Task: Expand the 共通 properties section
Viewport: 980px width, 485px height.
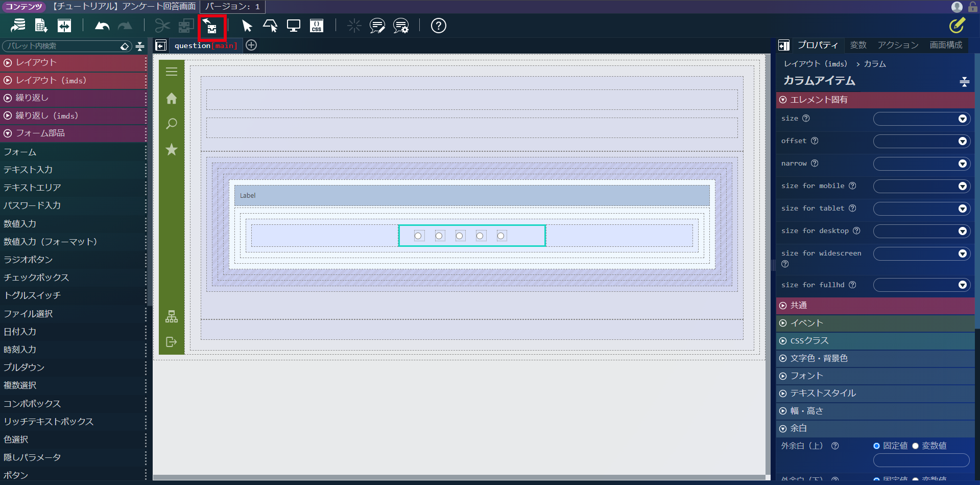Action: pos(875,306)
